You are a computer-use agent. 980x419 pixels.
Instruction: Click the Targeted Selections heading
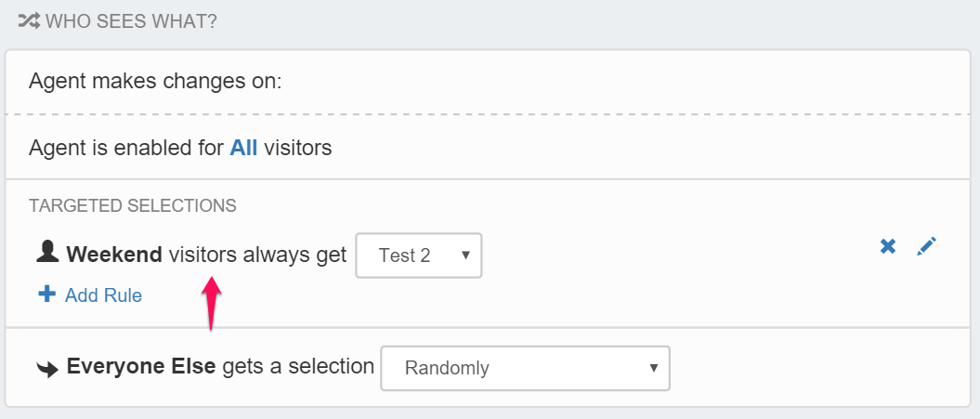coord(133,204)
